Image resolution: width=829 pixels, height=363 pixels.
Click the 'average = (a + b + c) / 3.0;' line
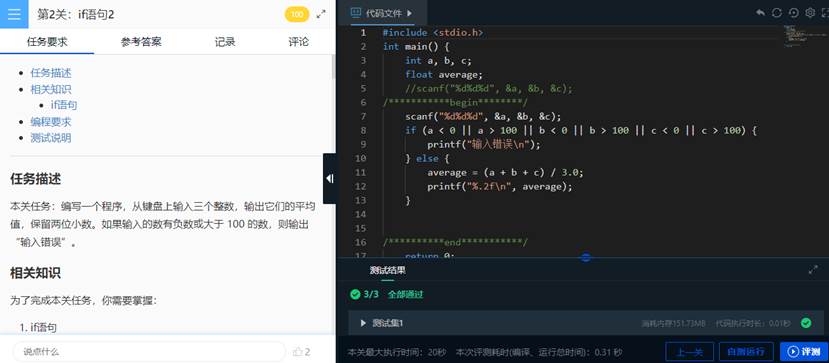point(505,172)
